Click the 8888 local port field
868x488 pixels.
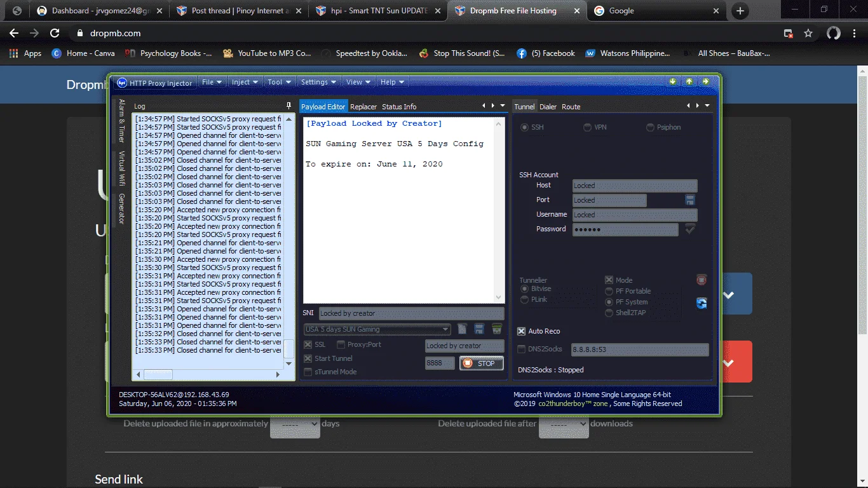point(440,363)
